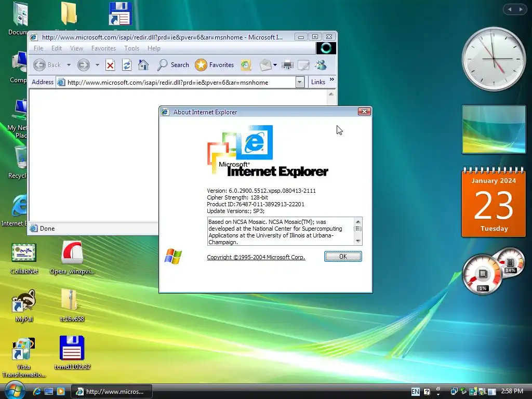The height and width of the screenshot is (399, 532).
Task: Expand the Back history dropdown arrow
Action: (x=69, y=65)
